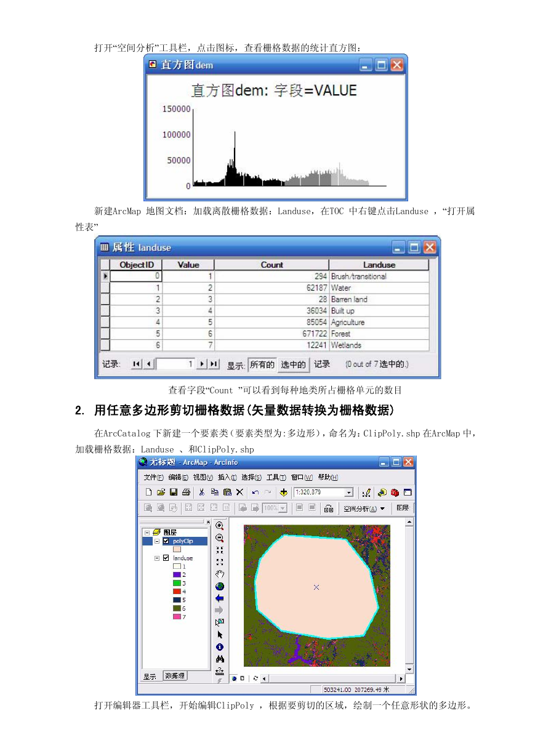Image resolution: width=535 pixels, height=756 pixels.
Task: Select the black arrow Select Elements tool
Action: pyautogui.click(x=220, y=635)
